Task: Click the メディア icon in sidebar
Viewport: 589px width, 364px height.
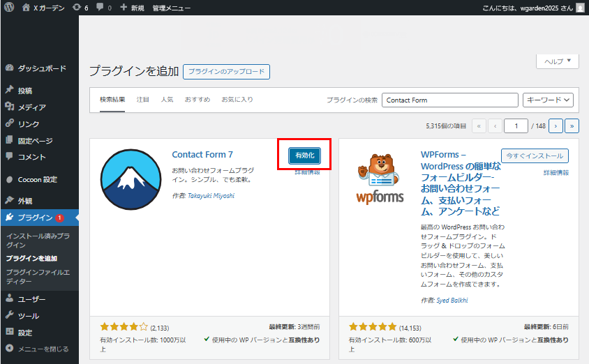Action: 9,107
